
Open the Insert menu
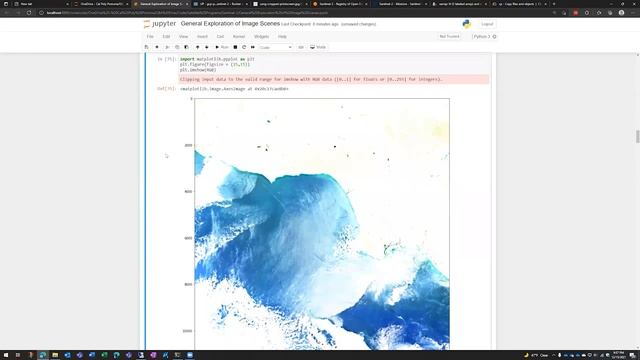click(x=202, y=37)
